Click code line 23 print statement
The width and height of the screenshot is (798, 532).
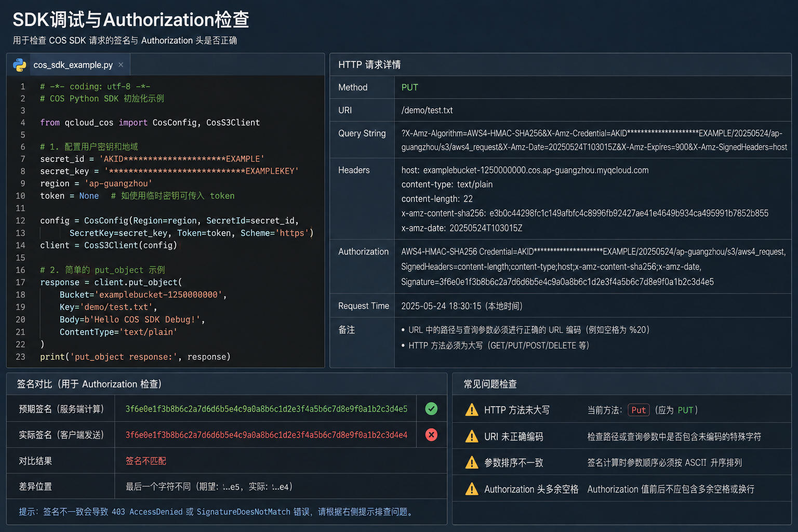[135, 357]
